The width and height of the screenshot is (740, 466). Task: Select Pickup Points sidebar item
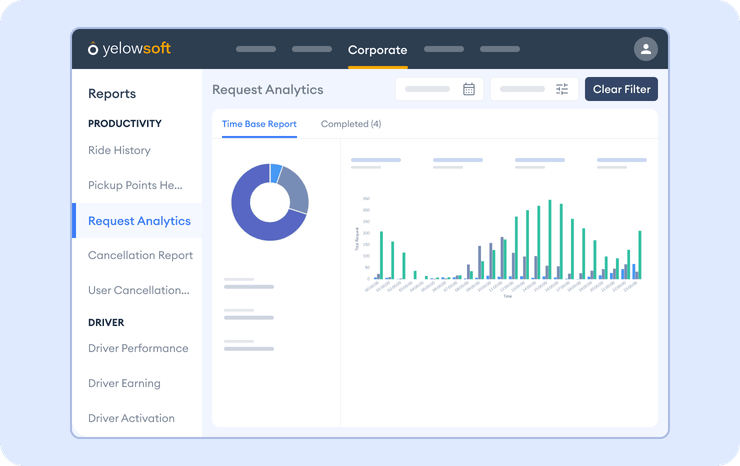tap(135, 185)
